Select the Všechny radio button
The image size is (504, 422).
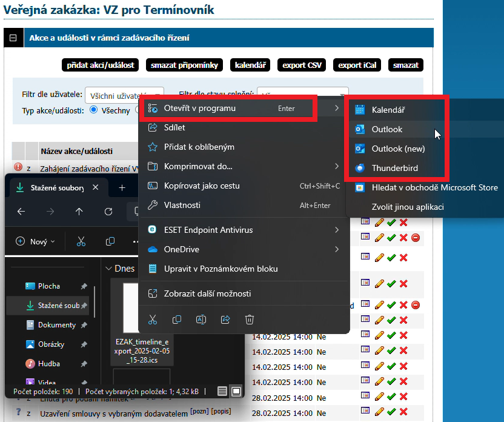[94, 110]
